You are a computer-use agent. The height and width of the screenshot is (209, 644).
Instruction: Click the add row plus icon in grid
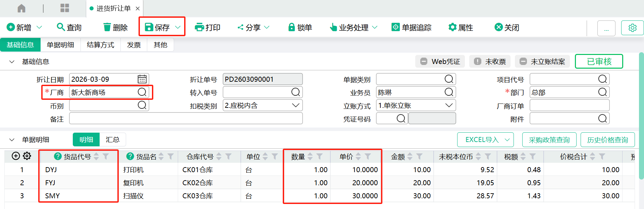pyautogui.click(x=15, y=156)
